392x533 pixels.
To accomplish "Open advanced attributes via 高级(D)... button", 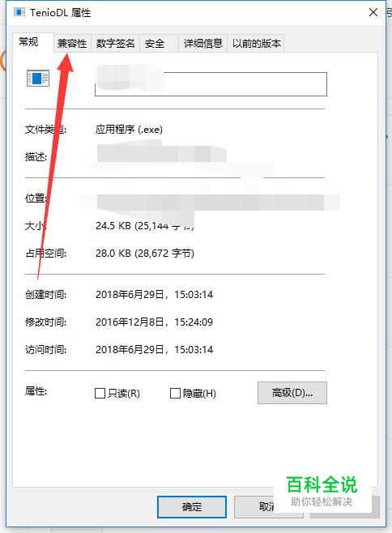I will 292,393.
